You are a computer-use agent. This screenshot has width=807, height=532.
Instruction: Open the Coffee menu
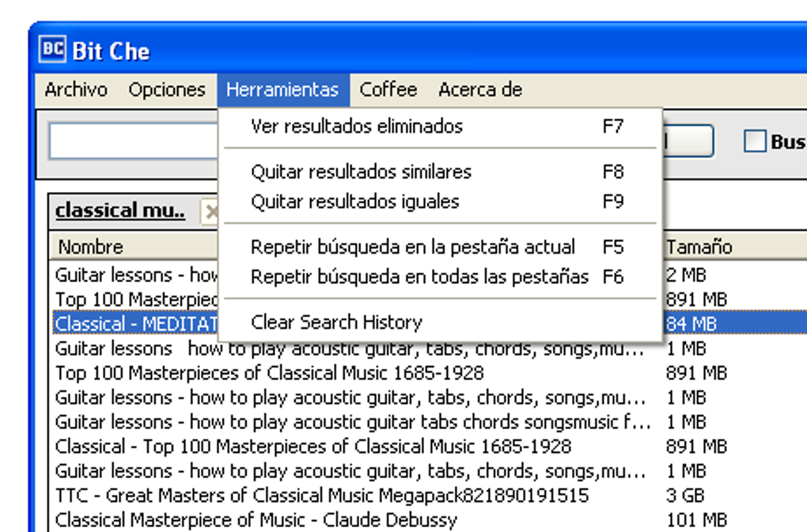[388, 90]
